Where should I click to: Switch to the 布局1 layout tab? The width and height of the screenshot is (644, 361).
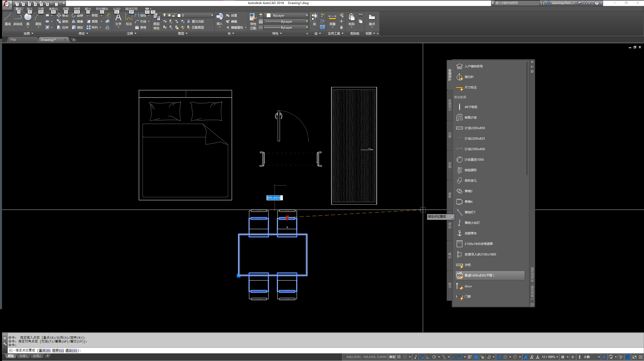23,356
